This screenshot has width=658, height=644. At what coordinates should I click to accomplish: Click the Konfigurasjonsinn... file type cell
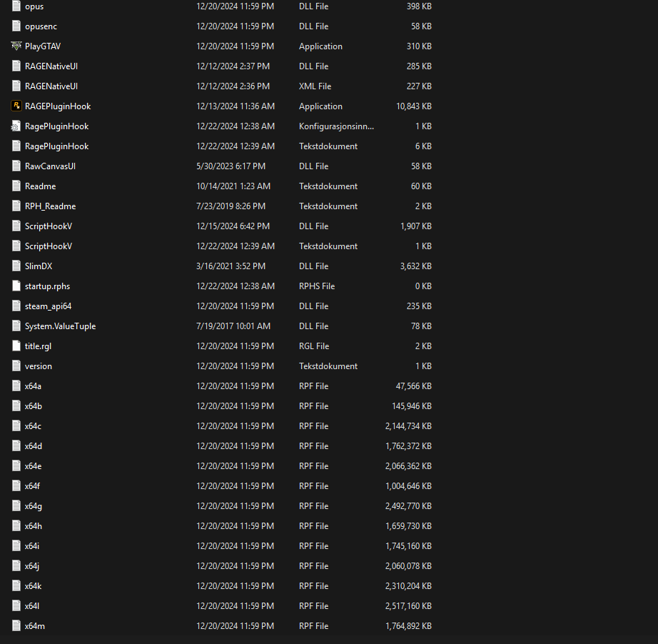(x=336, y=126)
